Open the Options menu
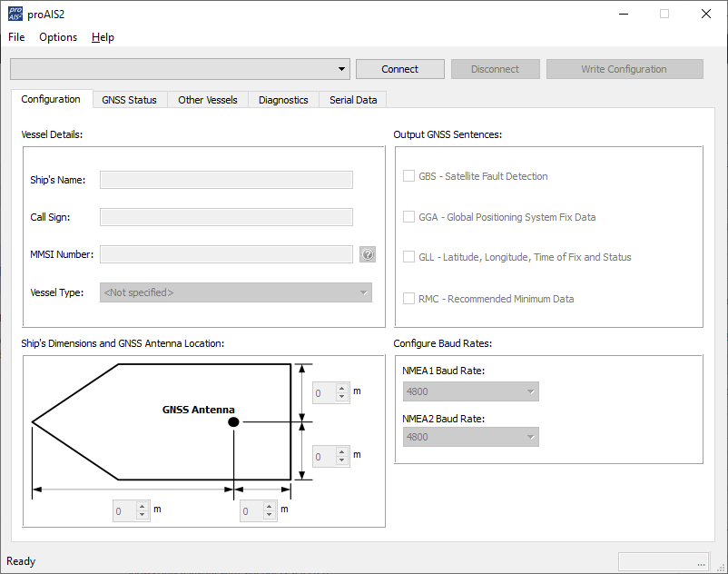Screen dimensions: 728x574 [x=58, y=37]
